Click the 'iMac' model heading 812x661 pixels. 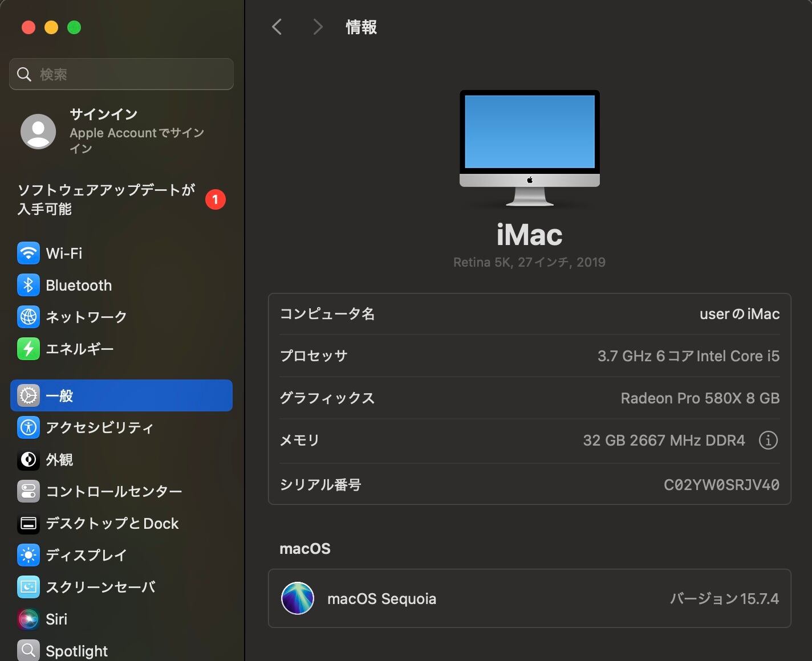coord(529,235)
